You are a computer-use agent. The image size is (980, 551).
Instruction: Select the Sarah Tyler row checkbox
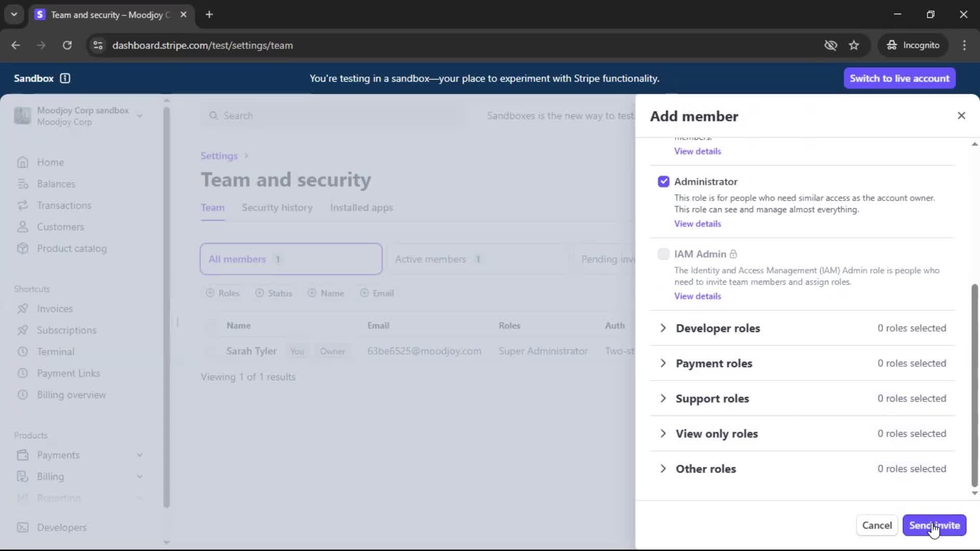pos(211,351)
